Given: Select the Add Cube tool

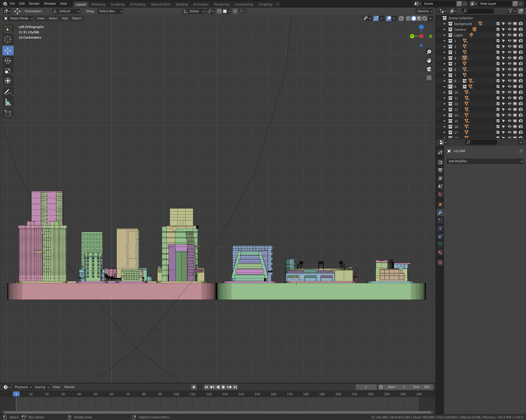Looking at the screenshot, I should click(8, 113).
